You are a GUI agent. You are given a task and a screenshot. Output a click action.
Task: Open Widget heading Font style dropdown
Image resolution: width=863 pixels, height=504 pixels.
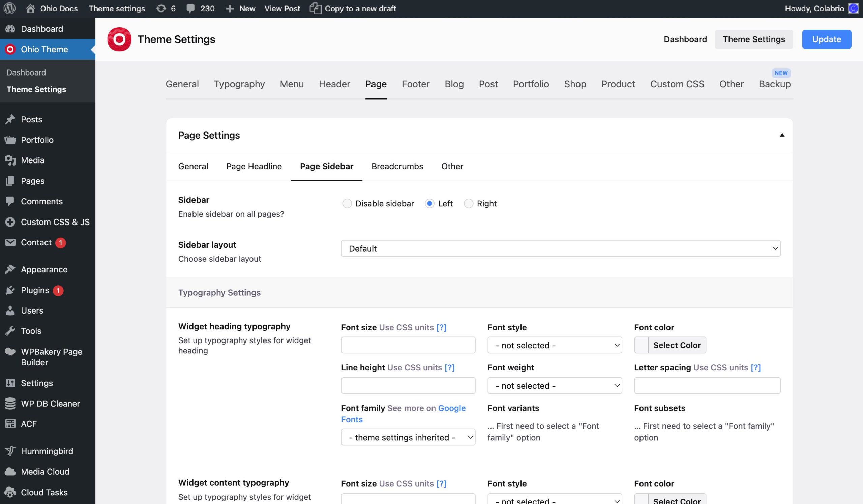coord(555,345)
